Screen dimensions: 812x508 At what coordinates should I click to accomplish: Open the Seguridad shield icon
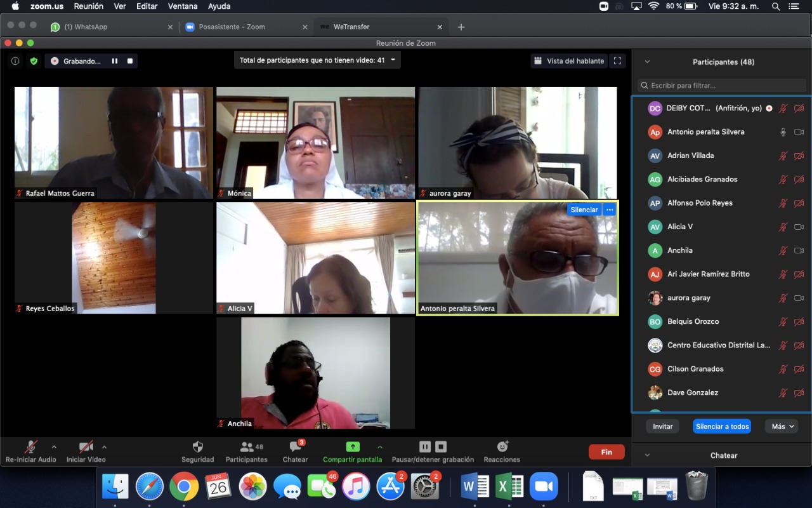point(197,447)
